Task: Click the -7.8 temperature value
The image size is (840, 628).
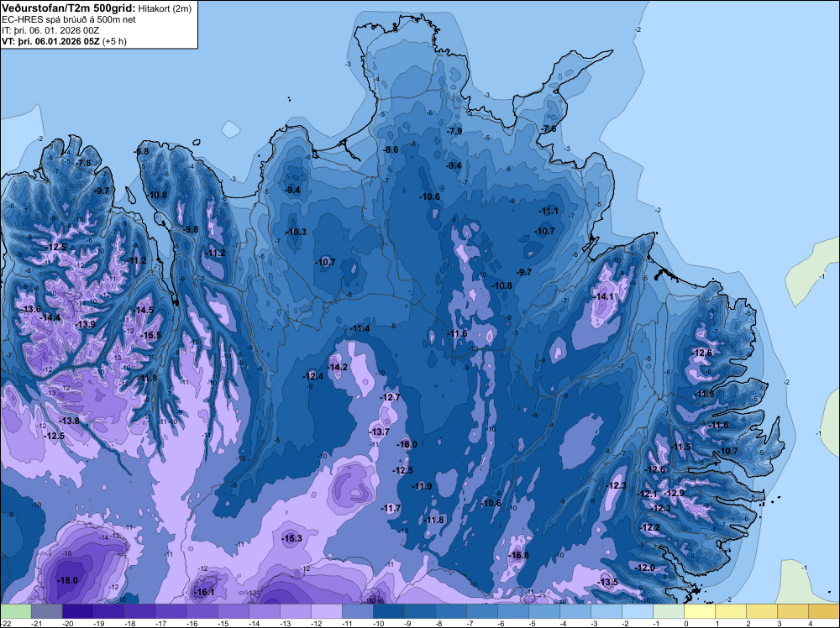Action: point(83,163)
